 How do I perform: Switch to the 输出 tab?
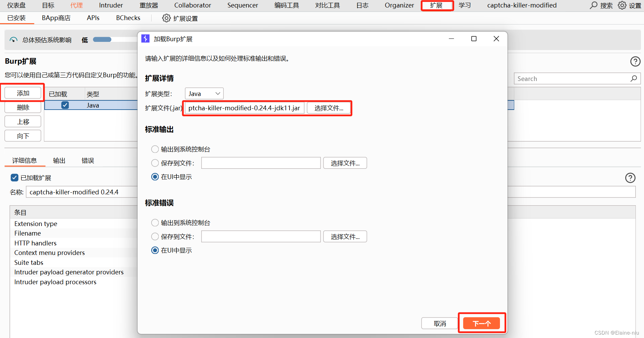[59, 160]
